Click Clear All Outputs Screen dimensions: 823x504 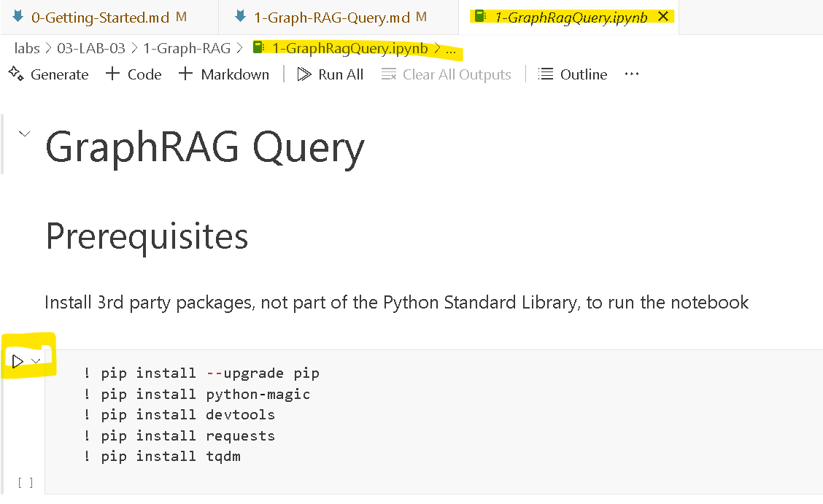[x=446, y=74]
